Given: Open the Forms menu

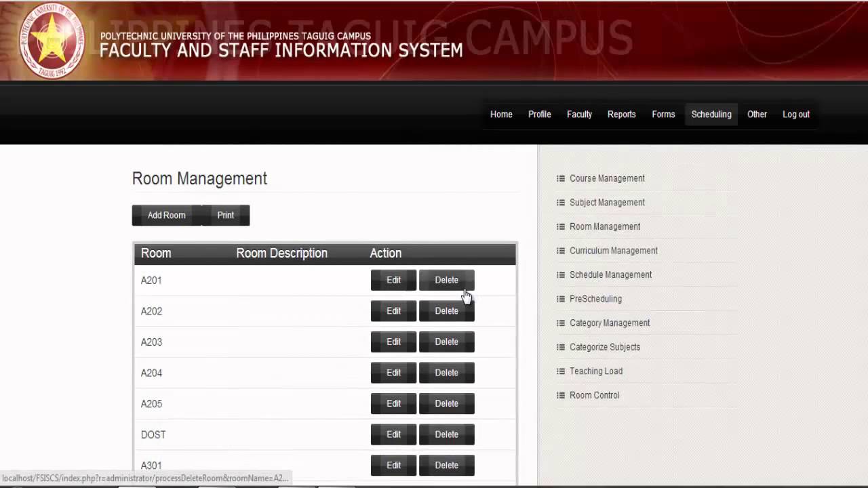Looking at the screenshot, I should (x=663, y=115).
